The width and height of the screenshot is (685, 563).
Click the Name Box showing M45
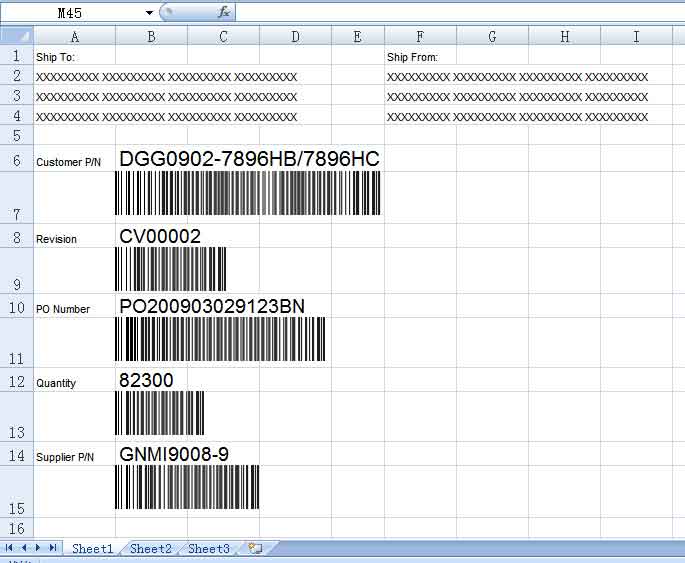72,13
